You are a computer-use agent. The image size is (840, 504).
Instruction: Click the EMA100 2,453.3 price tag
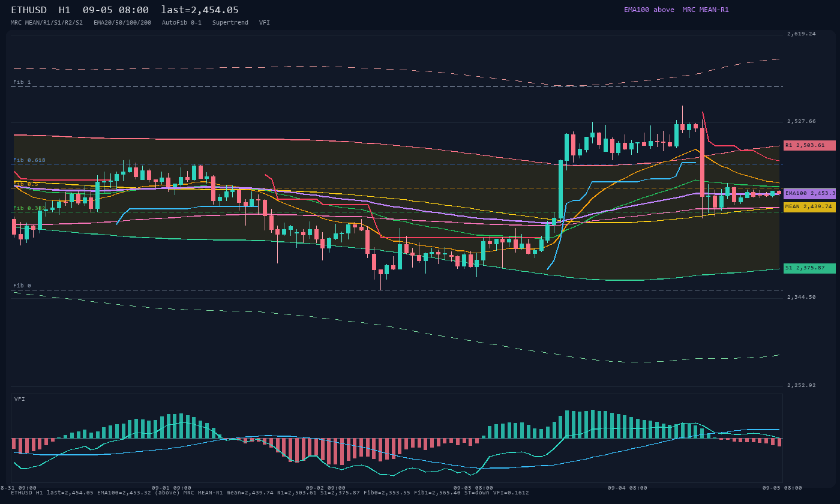pos(809,193)
